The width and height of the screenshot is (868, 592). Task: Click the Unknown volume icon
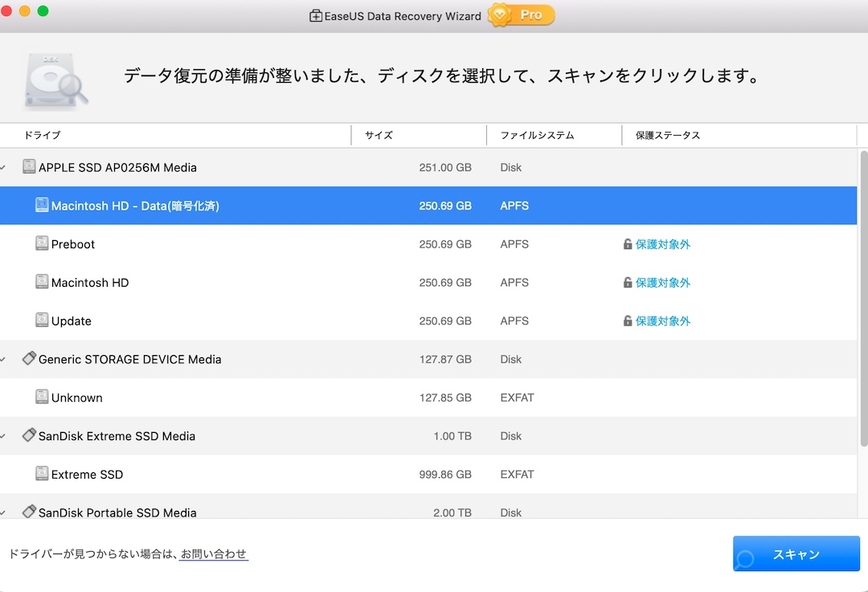42,397
